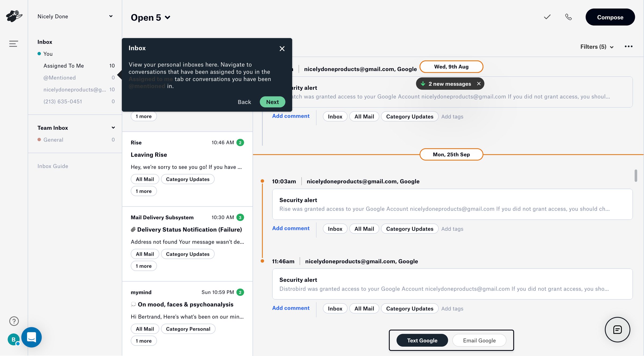This screenshot has height=356, width=644.
Task: Open the three-dot more options menu
Action: [x=628, y=46]
